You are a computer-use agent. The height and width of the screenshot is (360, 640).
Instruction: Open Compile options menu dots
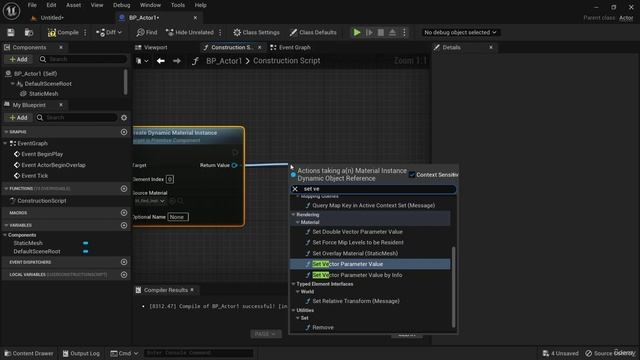85,32
